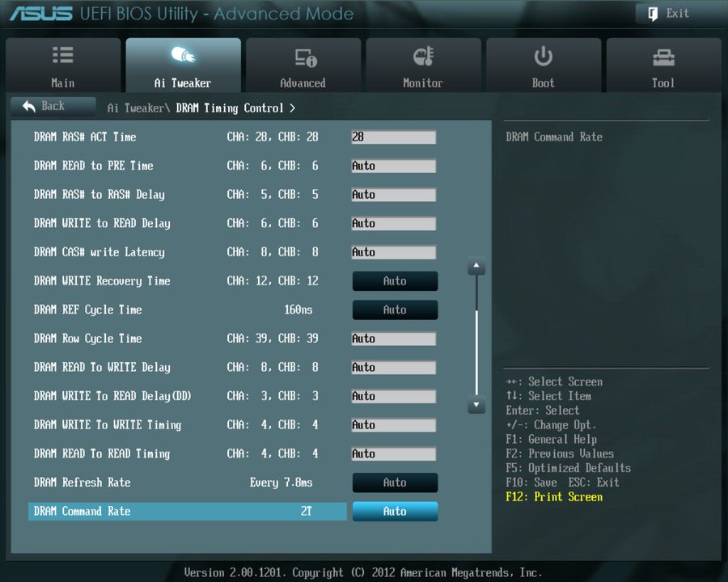The height and width of the screenshot is (582, 728).
Task: Select the DRAM REF Cycle Time label
Action: pos(87,310)
